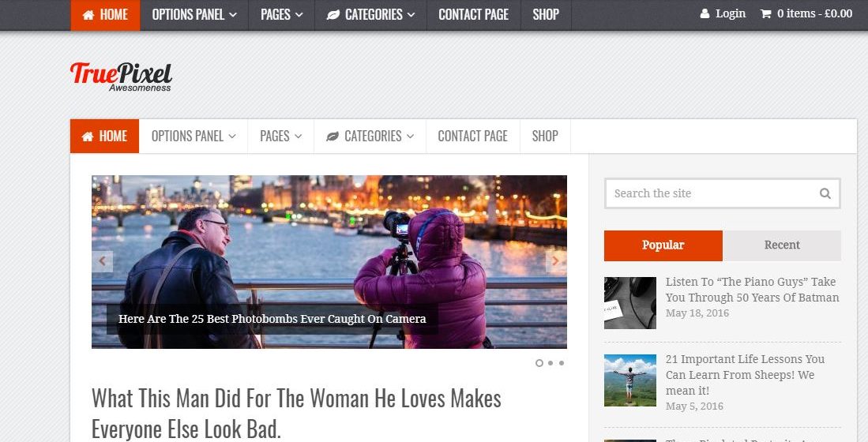Screen dimensions: 868x442
Task: Open the shopping cart icon
Action: pos(765,14)
